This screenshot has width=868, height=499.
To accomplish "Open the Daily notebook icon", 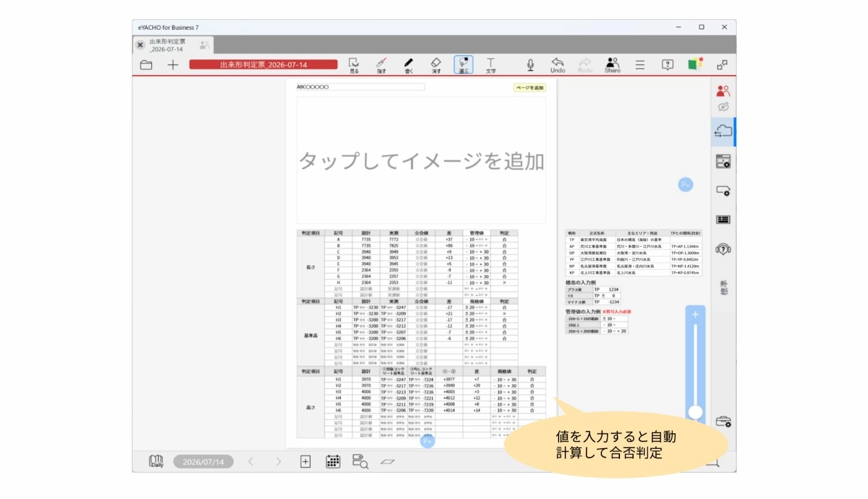I will (x=156, y=461).
